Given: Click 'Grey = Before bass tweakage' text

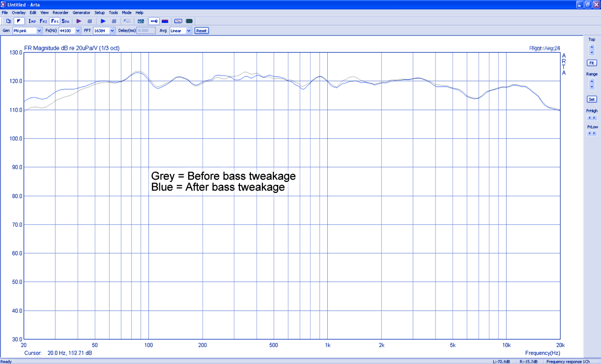Looking at the screenshot, I should [223, 176].
